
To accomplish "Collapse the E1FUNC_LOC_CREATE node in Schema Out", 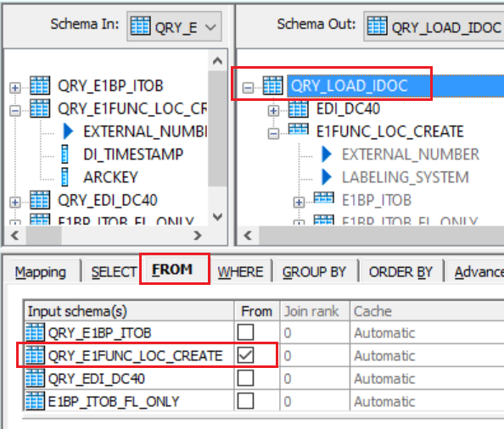I will click(x=273, y=133).
